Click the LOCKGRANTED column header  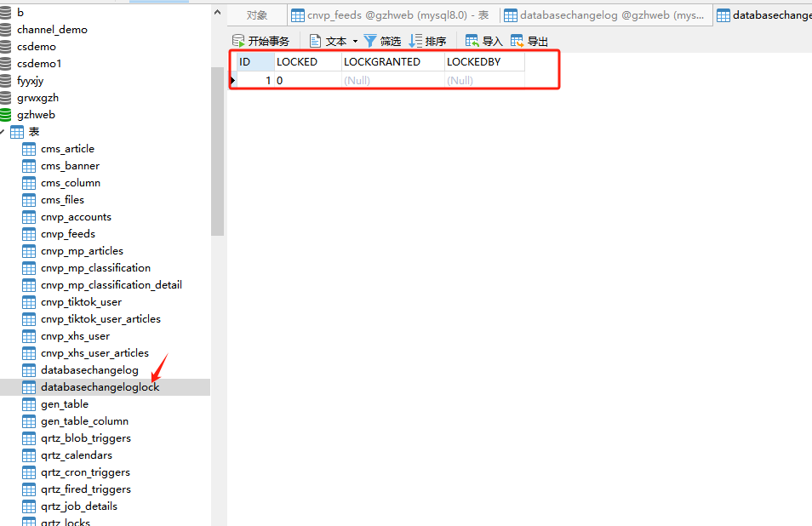tap(392, 62)
